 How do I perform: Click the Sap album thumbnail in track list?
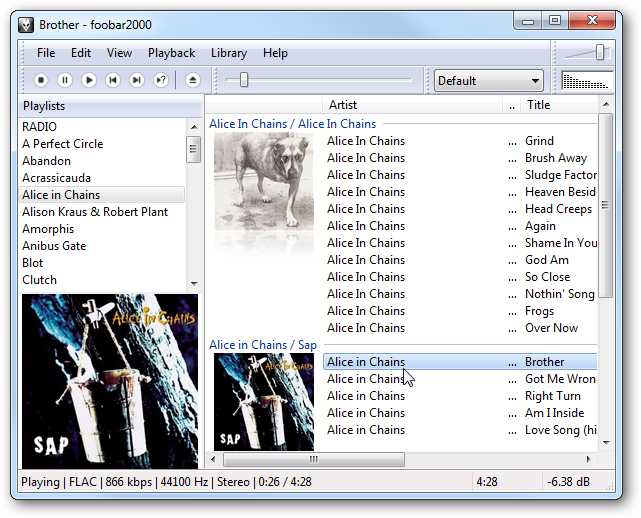click(x=264, y=402)
